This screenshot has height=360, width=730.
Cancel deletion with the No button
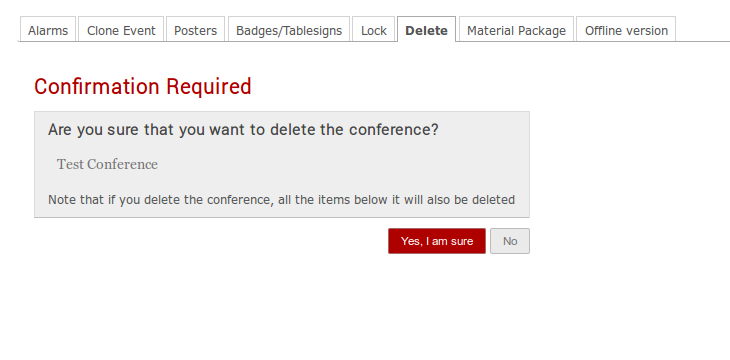(510, 241)
